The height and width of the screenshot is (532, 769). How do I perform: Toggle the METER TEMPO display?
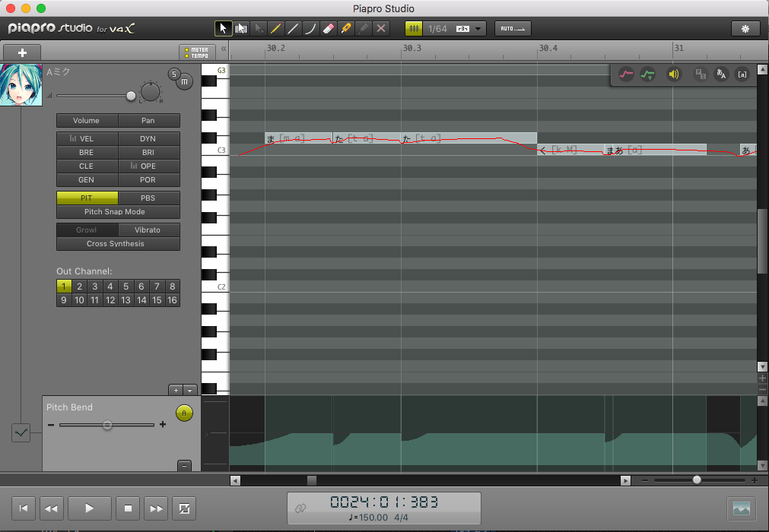(197, 52)
